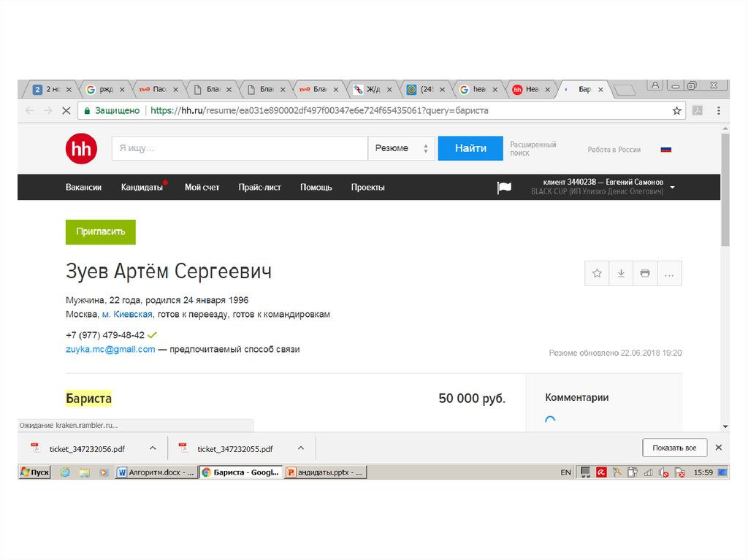Screen dimensions: 748x560
Task: Go to Прайс-лист section
Action: point(259,188)
